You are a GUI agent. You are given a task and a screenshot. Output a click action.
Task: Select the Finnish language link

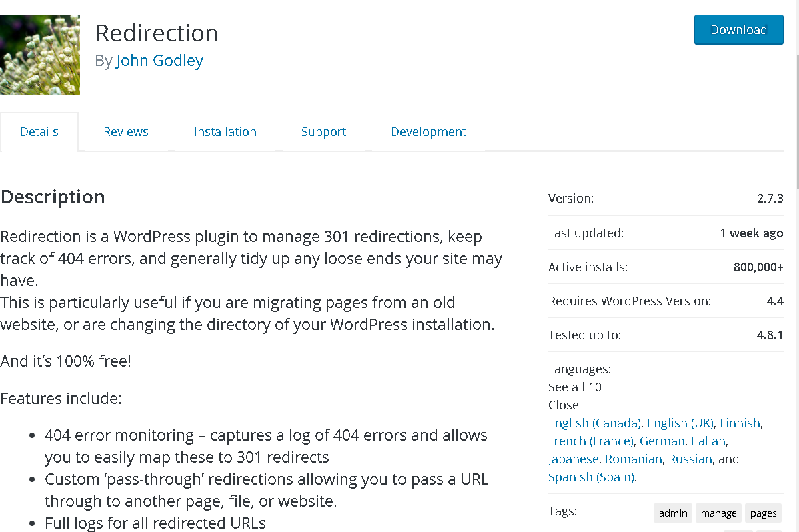pyautogui.click(x=740, y=423)
